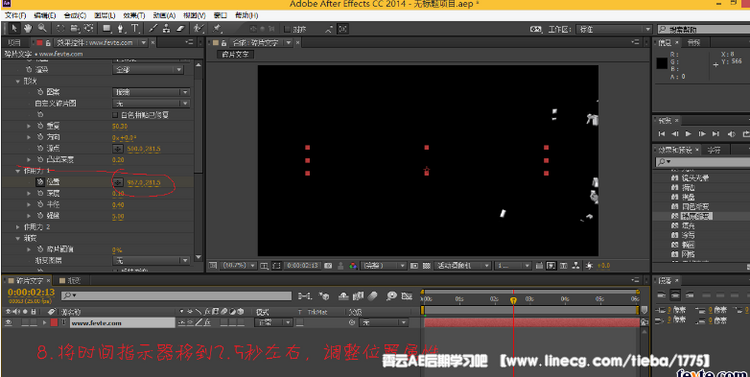Toggle stopwatch for the 位置 property
This screenshot has height=377, width=750.
click(x=40, y=182)
